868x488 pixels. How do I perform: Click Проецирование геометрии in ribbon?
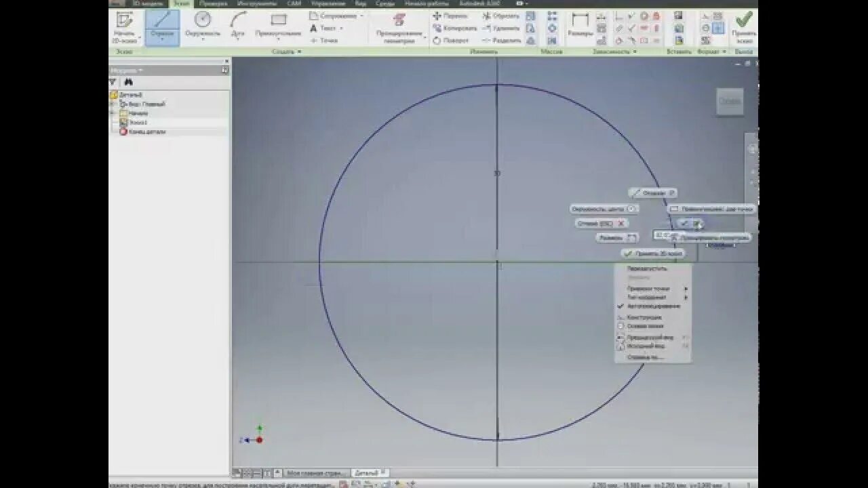399,28
